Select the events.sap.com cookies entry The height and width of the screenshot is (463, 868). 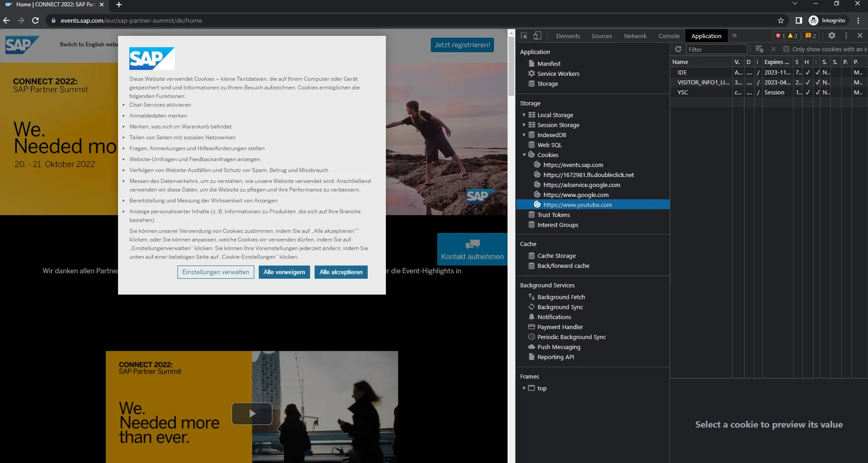(573, 165)
